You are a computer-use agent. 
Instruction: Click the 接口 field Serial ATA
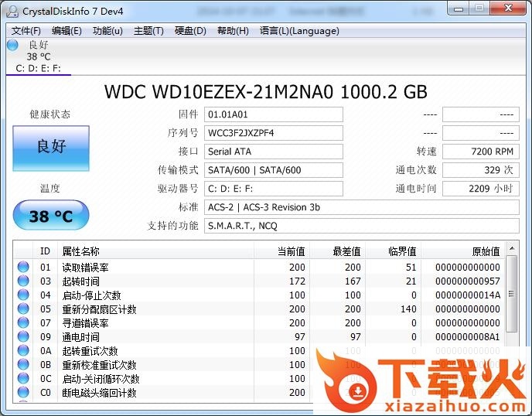[274, 152]
